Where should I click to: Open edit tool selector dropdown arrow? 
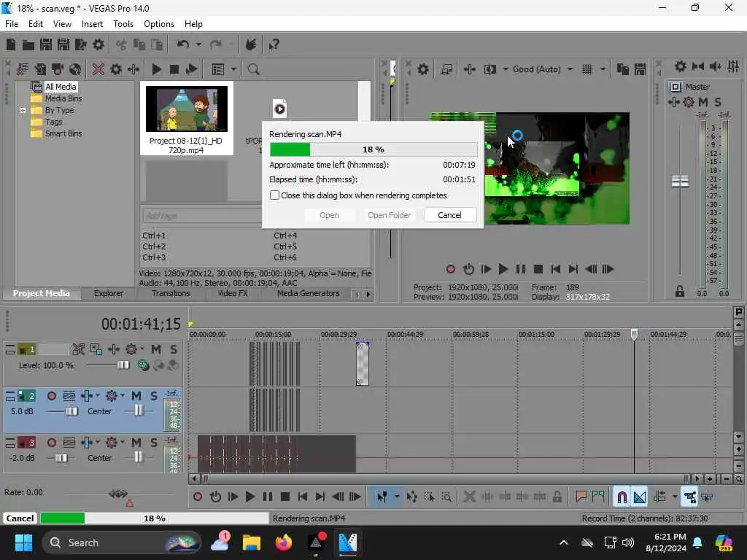(x=397, y=497)
